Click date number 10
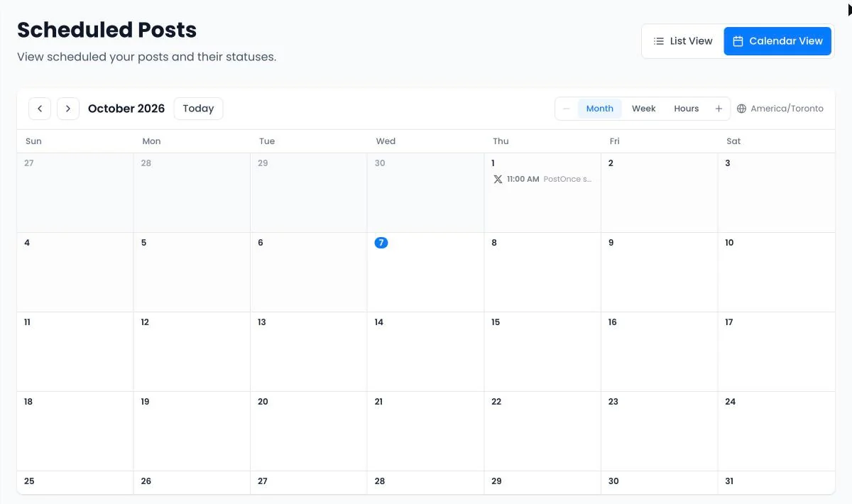Viewport: 852px width, 504px height. [x=729, y=243]
